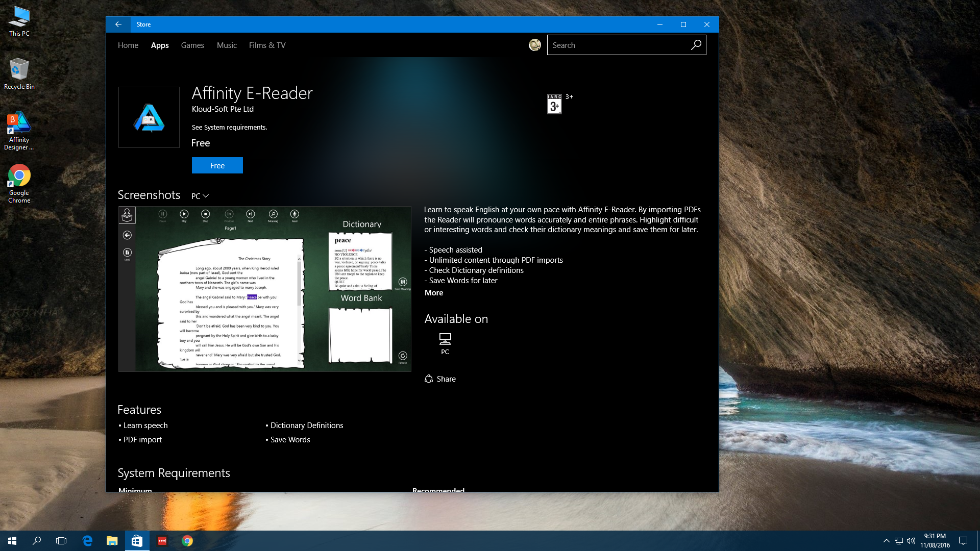
Task: Open the Games tab
Action: [192, 45]
